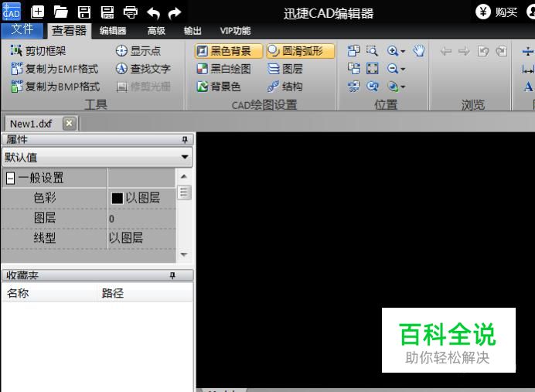Open the 文件 menu
This screenshot has height=392, width=535.
[x=22, y=30]
